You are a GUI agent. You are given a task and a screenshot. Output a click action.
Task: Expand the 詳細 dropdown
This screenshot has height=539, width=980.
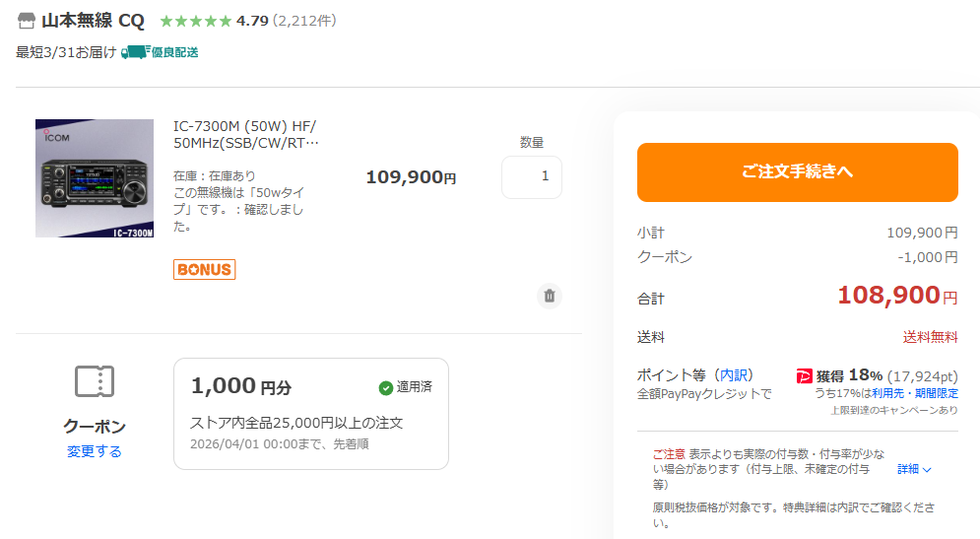pos(914,470)
